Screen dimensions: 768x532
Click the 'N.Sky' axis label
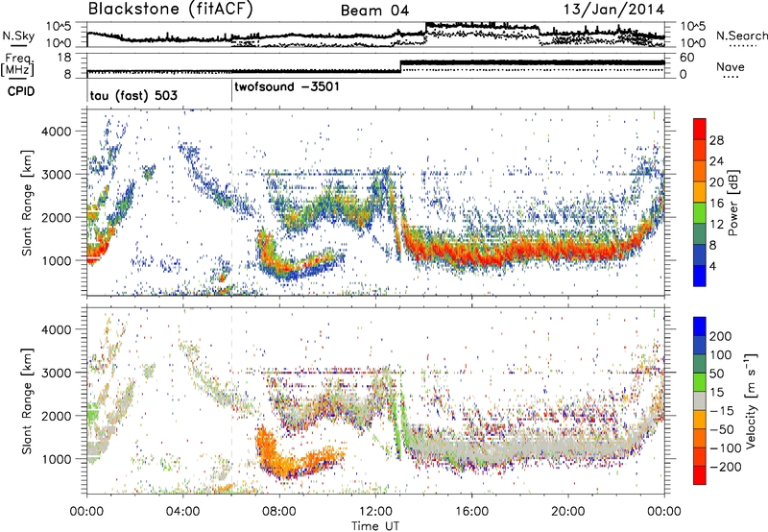tap(18, 36)
